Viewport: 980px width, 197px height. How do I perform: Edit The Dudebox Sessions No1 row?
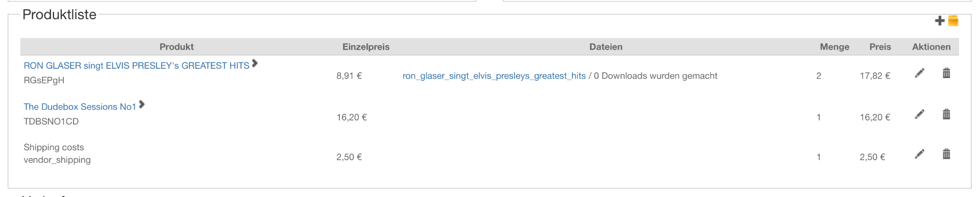pyautogui.click(x=919, y=114)
